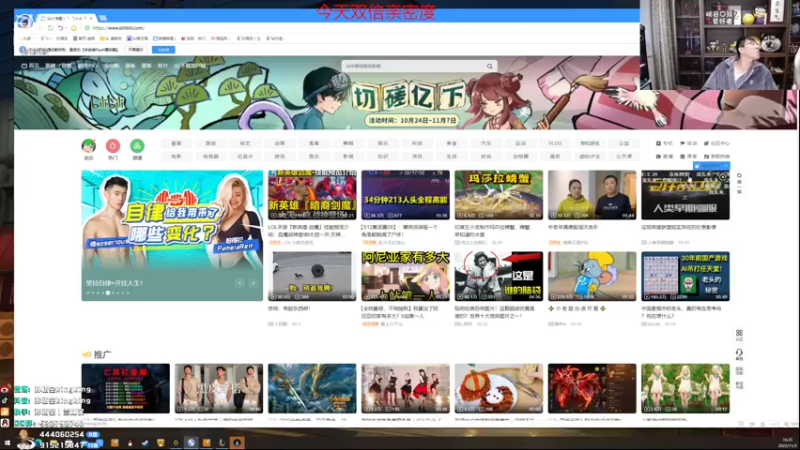Open the highlighted rightmost taskbar app icon
Viewport: 800px width, 450px height.
point(237,443)
